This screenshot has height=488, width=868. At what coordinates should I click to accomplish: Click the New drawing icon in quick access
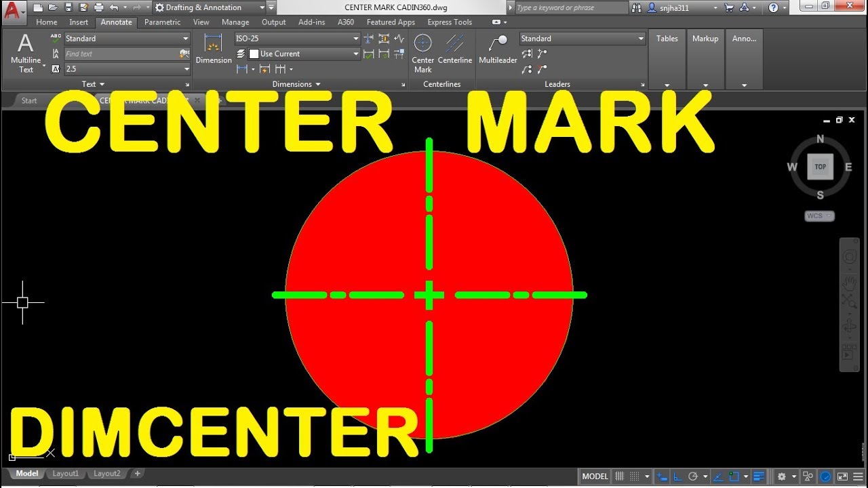(x=37, y=7)
